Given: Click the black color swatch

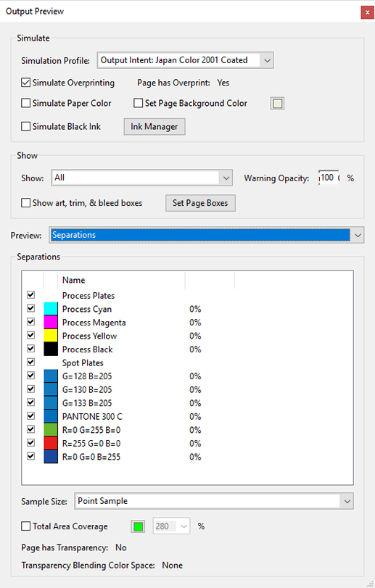Looking at the screenshot, I should click(51, 349).
